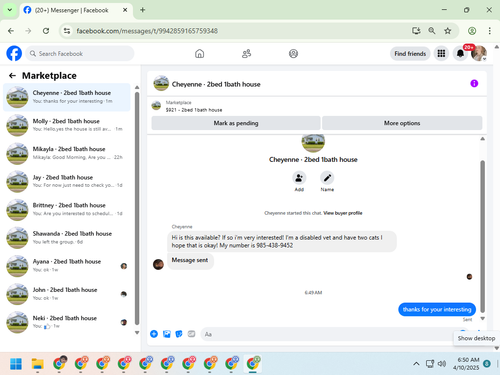500x375 pixels.
Task: Open the Cheyenne · 2bed 1bath house chat
Action: (67, 97)
